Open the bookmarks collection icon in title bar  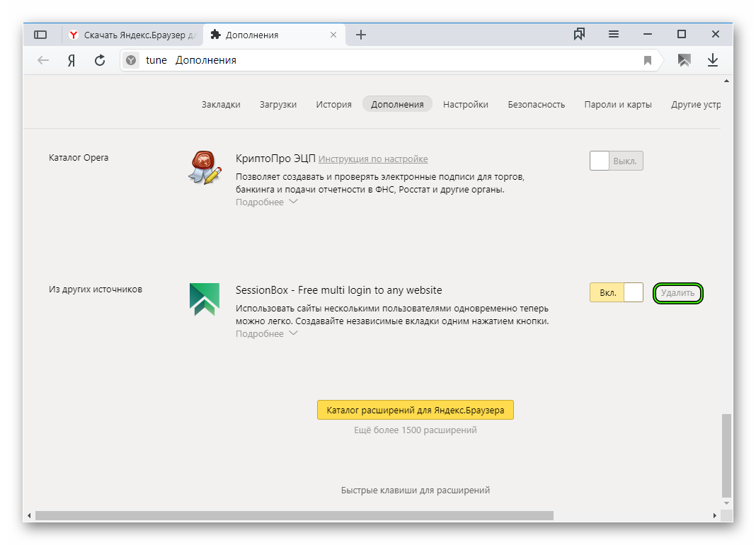580,34
